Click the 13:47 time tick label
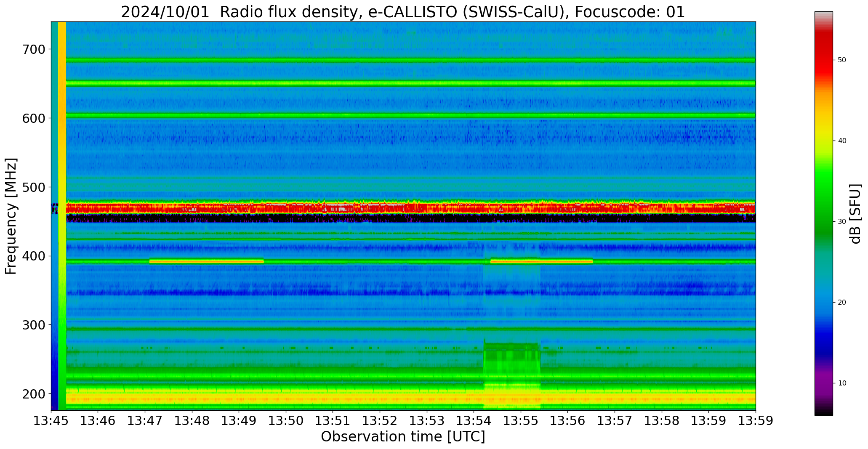868x449 pixels. tap(145, 421)
